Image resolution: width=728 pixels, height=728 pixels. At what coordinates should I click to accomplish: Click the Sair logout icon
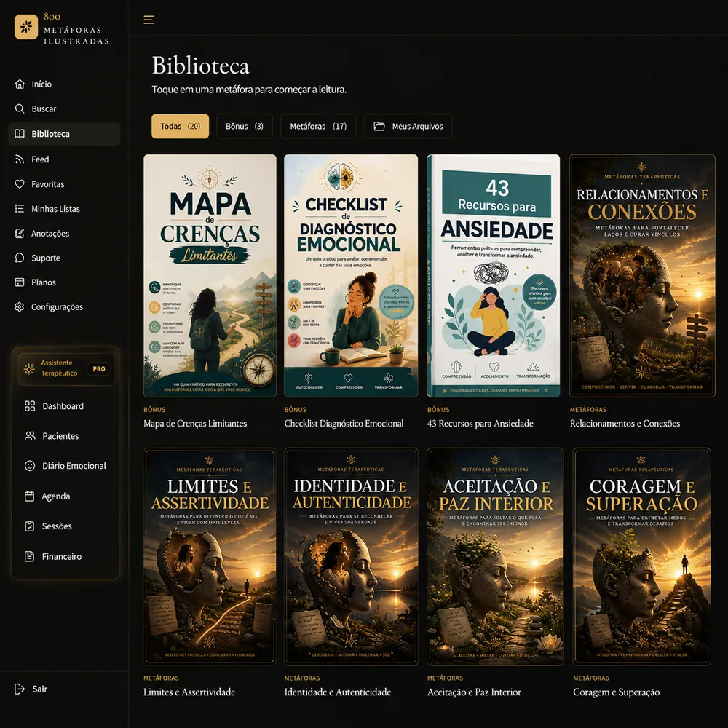(x=20, y=689)
